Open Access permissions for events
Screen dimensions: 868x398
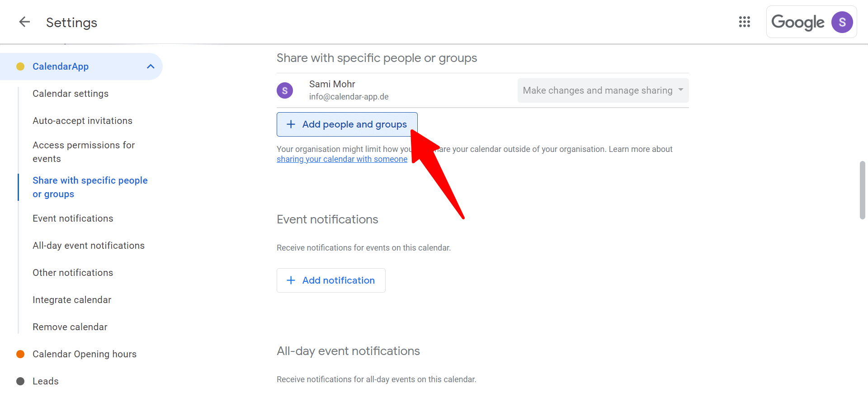click(84, 152)
